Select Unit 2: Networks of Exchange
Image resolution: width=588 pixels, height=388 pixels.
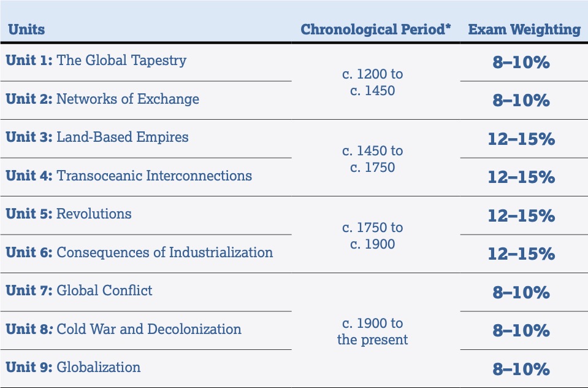tap(102, 99)
